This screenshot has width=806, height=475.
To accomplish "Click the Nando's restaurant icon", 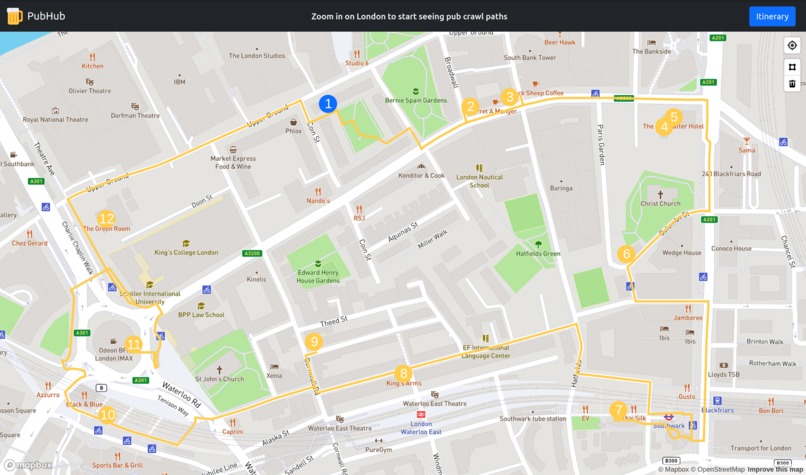I will coord(318,192).
